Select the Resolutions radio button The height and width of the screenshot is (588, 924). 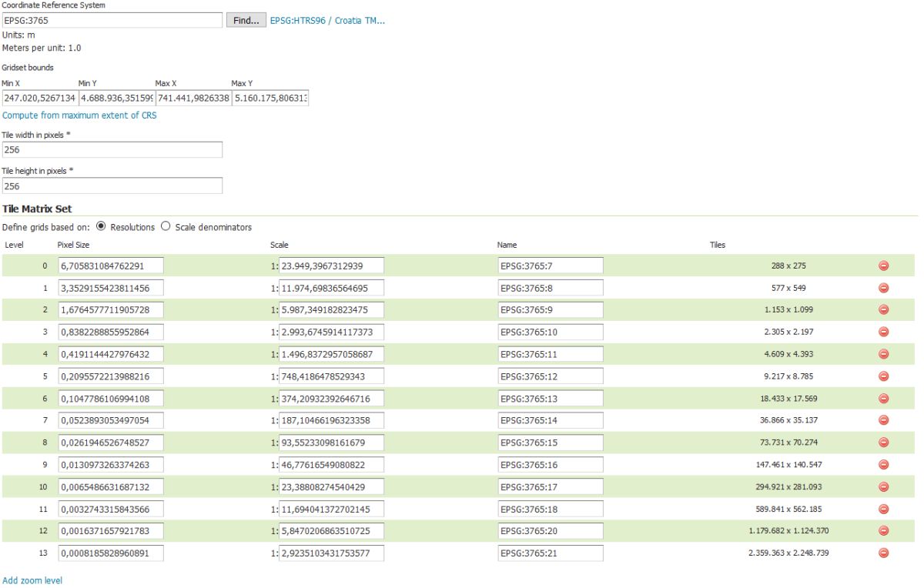tap(101, 227)
